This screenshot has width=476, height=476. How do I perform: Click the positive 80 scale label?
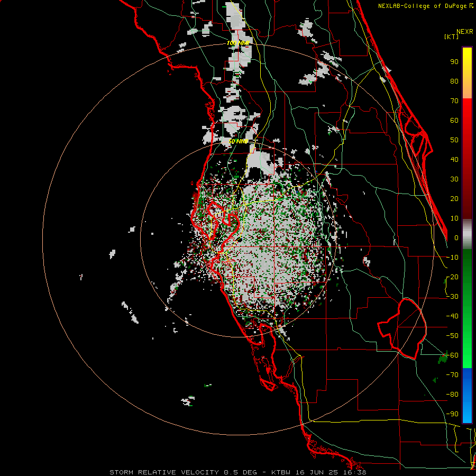pos(454,81)
